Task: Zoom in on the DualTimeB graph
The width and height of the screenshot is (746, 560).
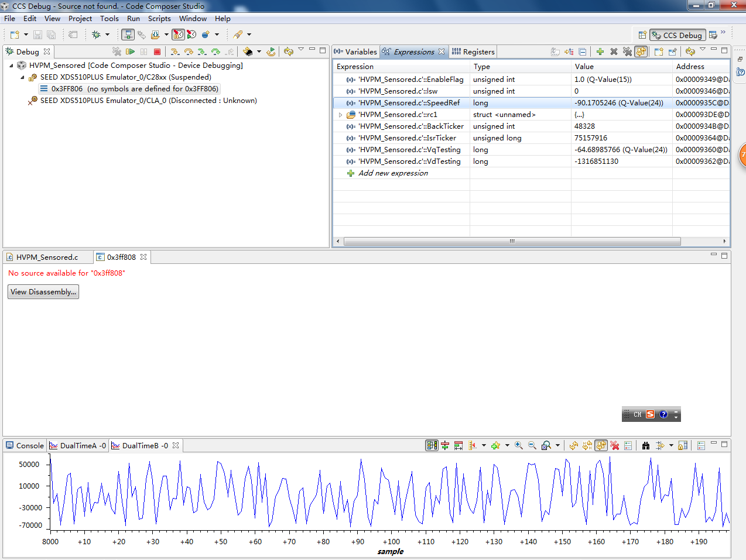Action: coord(518,445)
